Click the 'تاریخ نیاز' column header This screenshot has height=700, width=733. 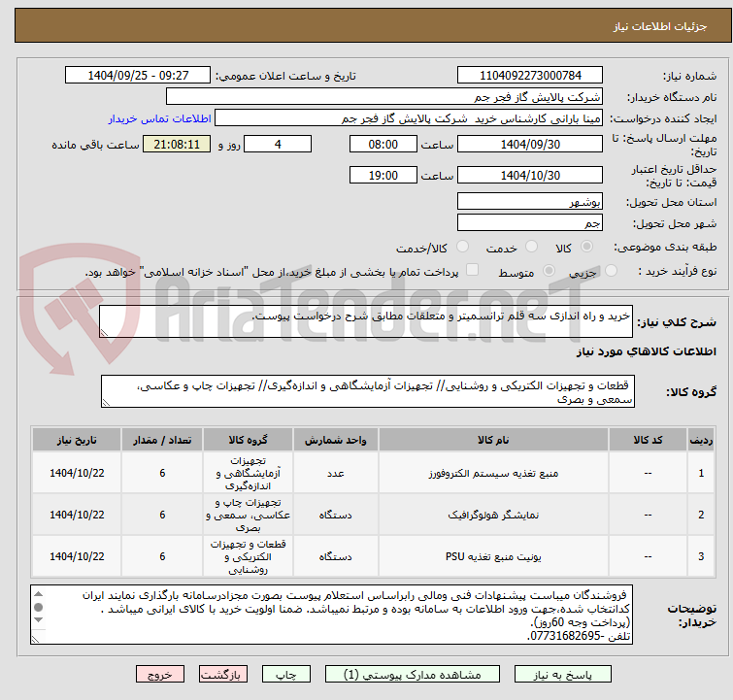[x=77, y=440]
